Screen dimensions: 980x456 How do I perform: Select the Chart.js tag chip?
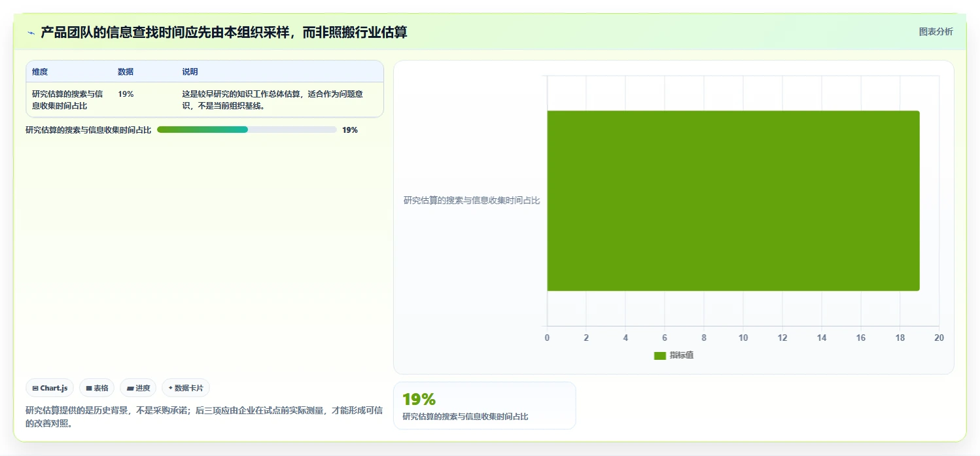click(x=50, y=388)
